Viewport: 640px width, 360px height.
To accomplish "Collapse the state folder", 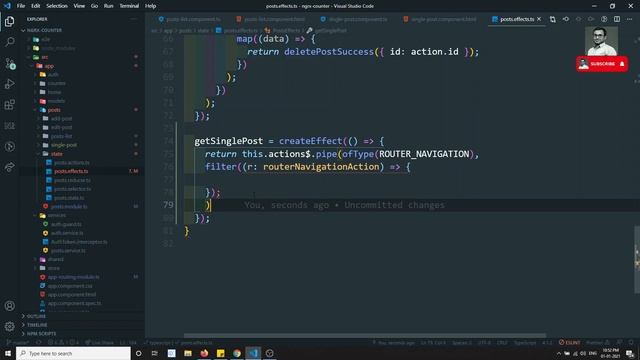I will [57, 154].
